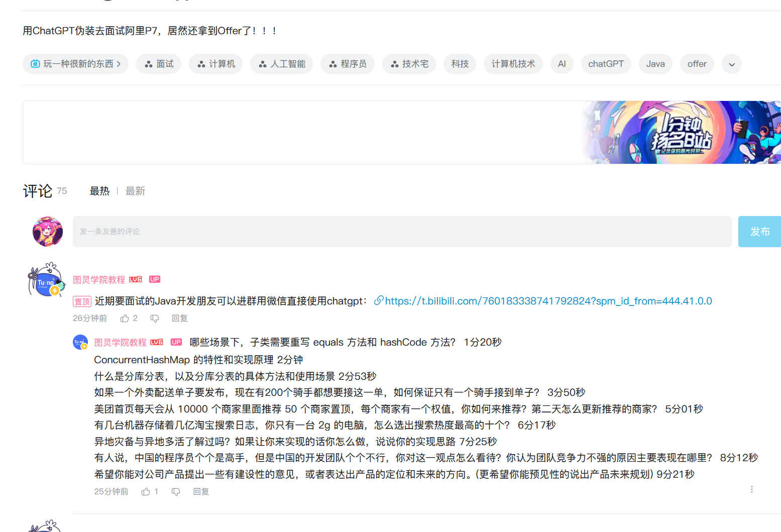Open the 技术宅 tag
The height and width of the screenshot is (532, 781).
click(409, 64)
